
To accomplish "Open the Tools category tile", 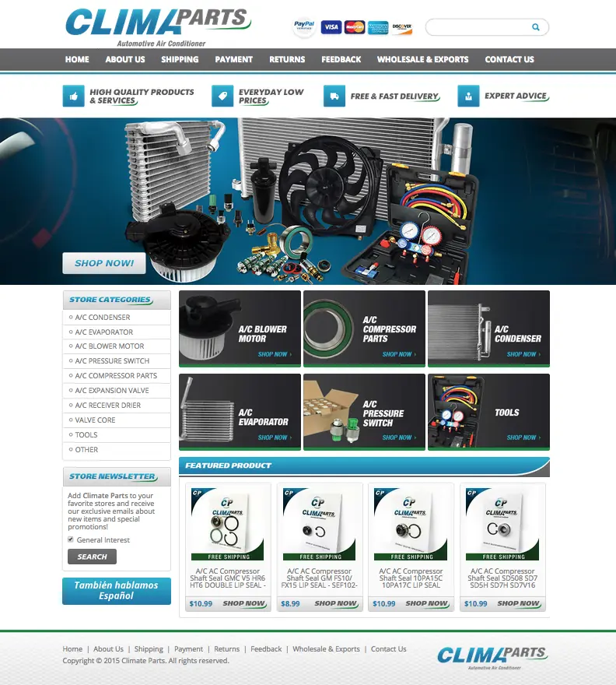I will tap(488, 412).
